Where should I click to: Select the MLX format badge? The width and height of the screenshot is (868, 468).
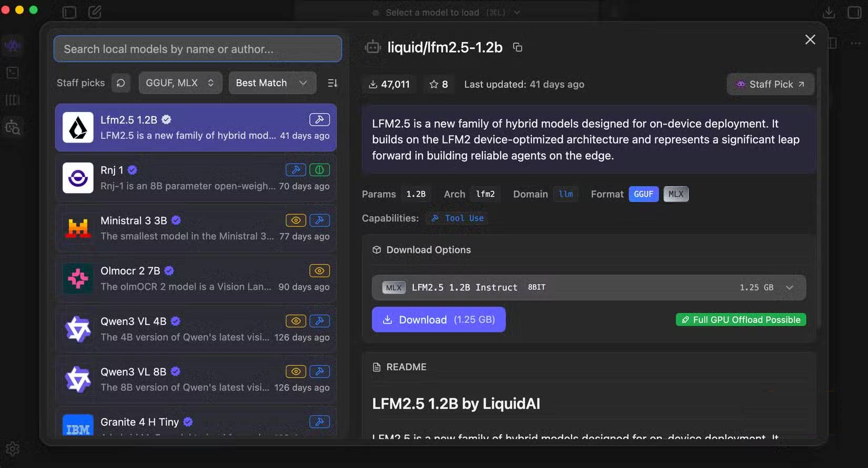point(676,194)
